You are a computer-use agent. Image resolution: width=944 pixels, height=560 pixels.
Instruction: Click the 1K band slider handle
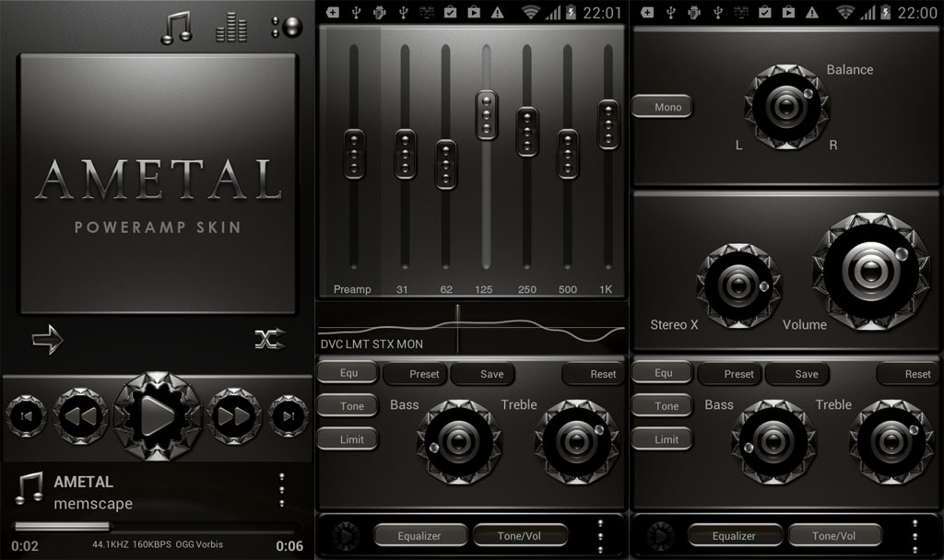click(x=608, y=124)
